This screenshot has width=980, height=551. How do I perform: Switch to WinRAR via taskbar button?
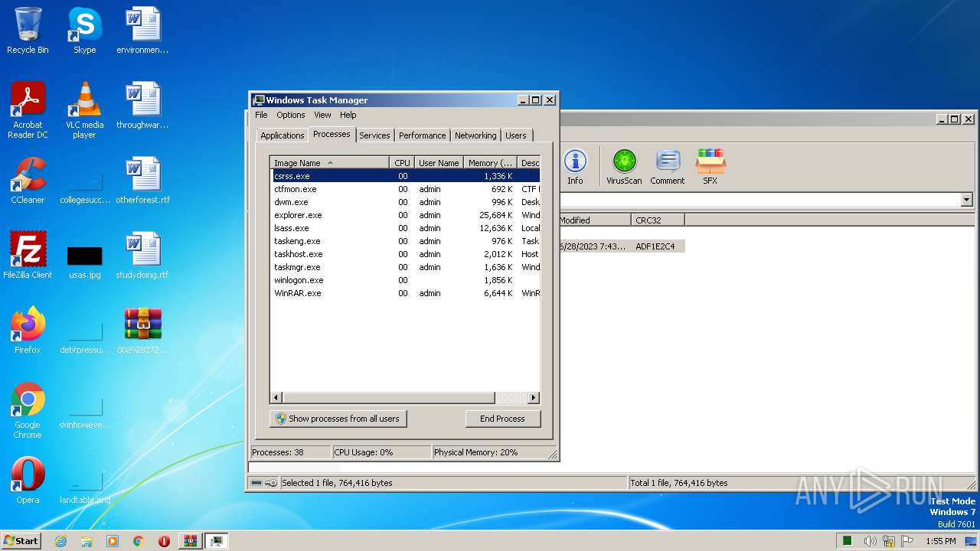190,541
